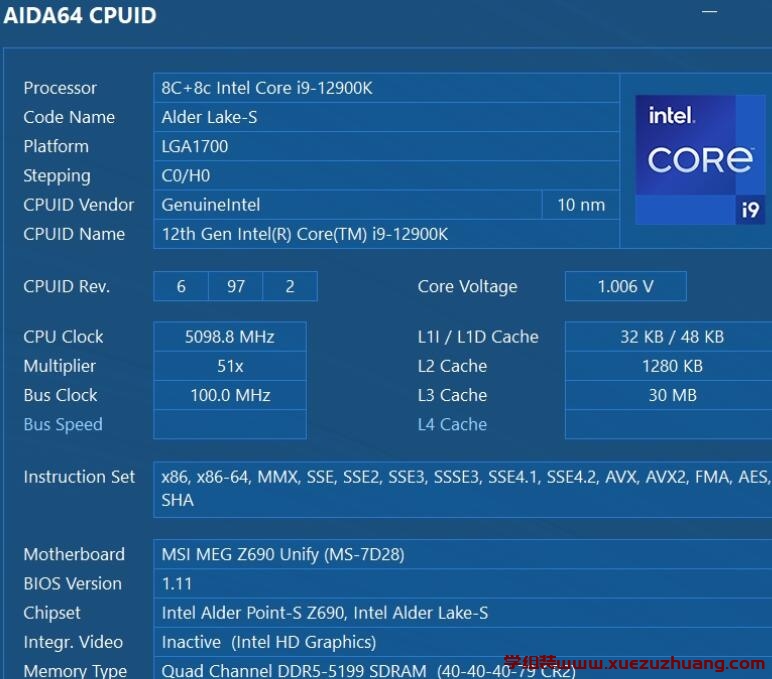Click the CPUID Rev. stepping value 2
The height and width of the screenshot is (679, 772).
(290, 286)
